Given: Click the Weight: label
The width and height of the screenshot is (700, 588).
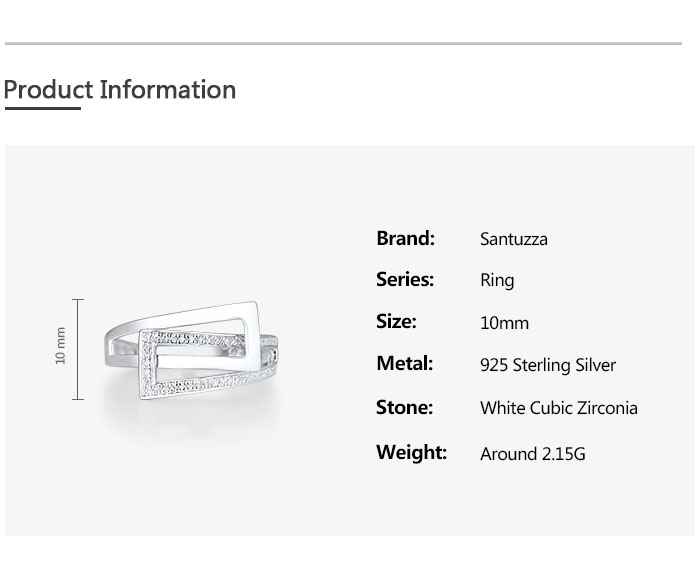Looking at the screenshot, I should point(411,452).
